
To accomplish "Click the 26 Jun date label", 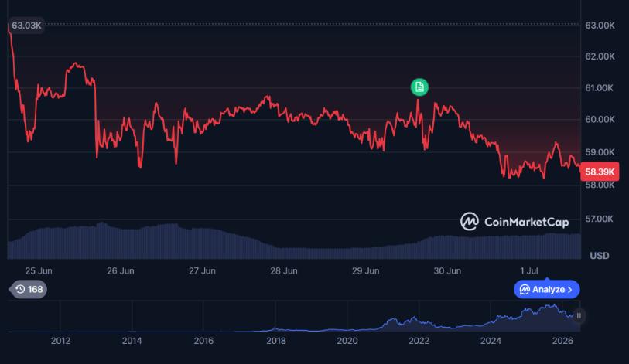I will click(x=121, y=271).
